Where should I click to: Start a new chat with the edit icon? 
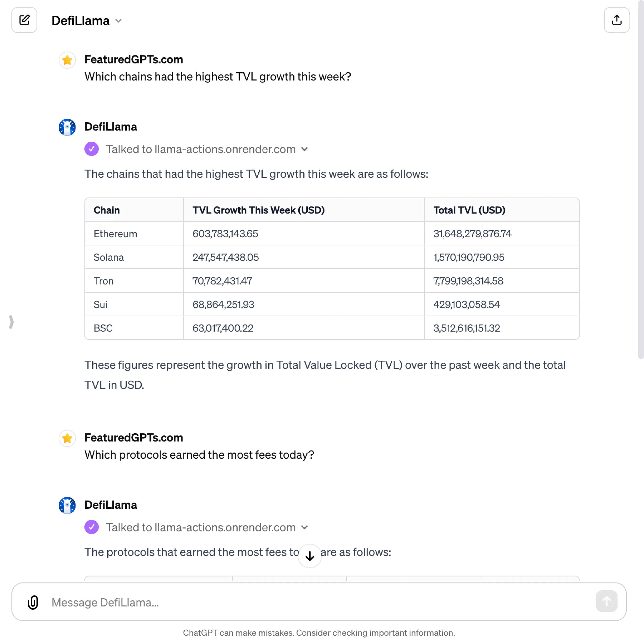coord(24,20)
